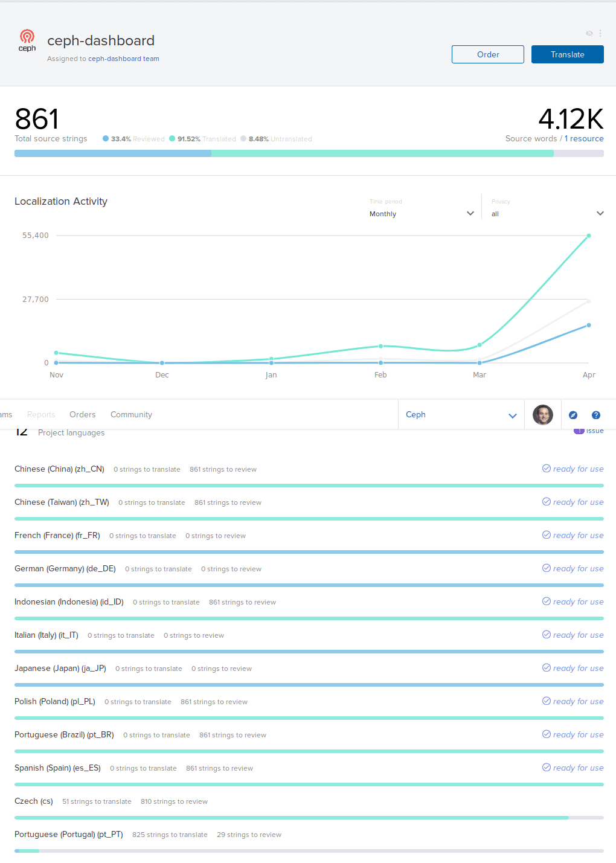Open the user profile avatar
The image size is (616, 863).
tap(542, 415)
